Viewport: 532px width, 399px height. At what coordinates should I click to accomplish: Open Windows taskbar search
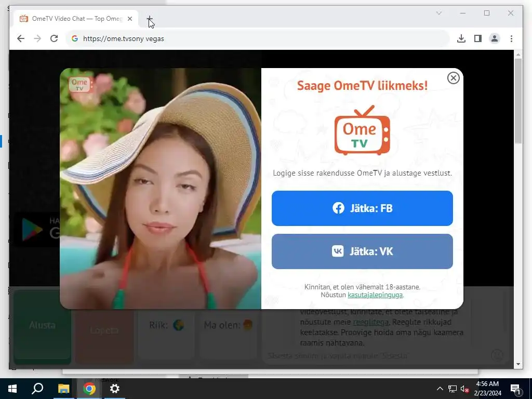point(37,389)
